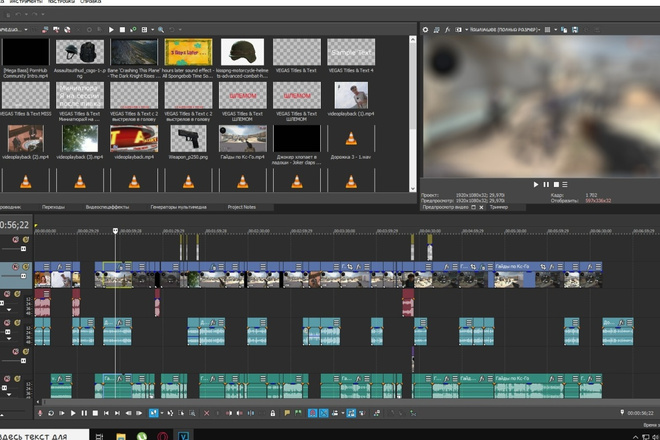Open the video output FX icon in preview
Image resolution: width=660 pixels, height=440 pixels.
pyautogui.click(x=447, y=30)
